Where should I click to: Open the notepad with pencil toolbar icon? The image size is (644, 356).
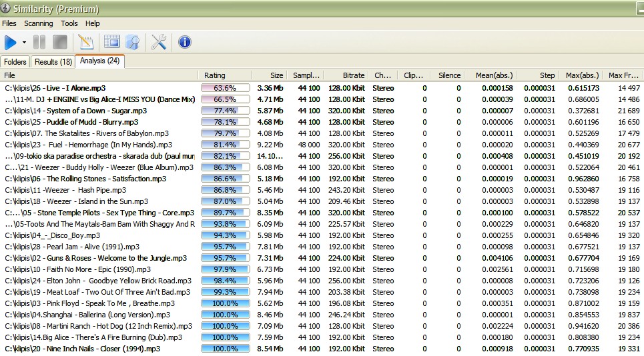point(86,42)
